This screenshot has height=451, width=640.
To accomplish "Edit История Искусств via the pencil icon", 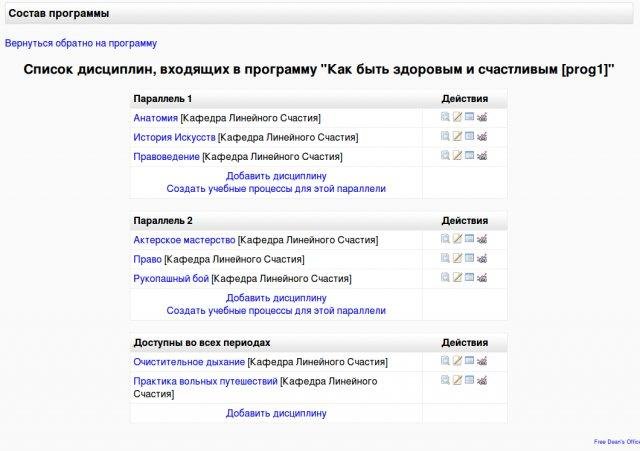I will (x=457, y=136).
